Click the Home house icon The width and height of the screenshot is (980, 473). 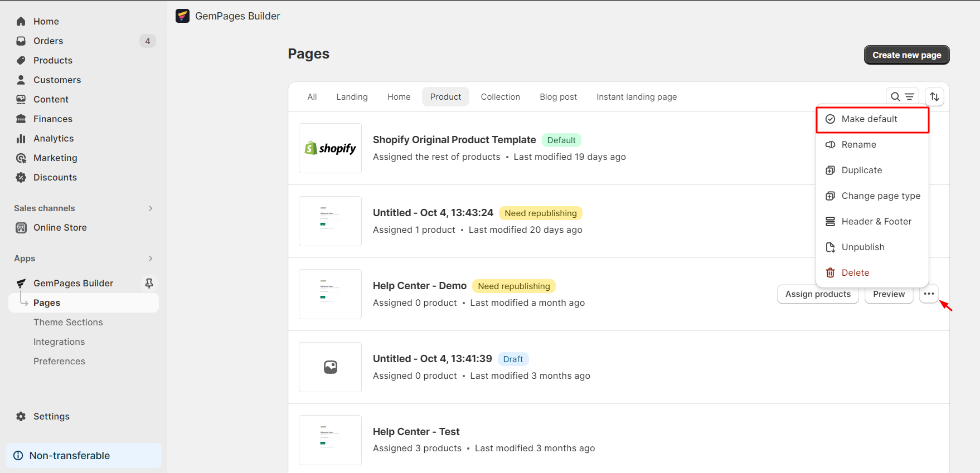click(21, 21)
